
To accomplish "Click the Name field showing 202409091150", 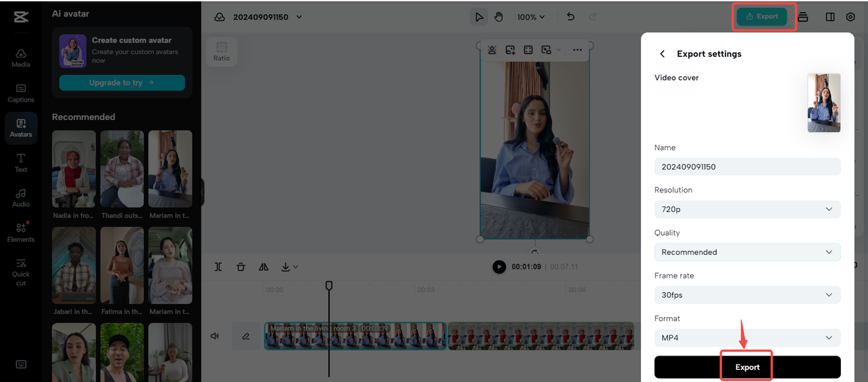I will 747,167.
